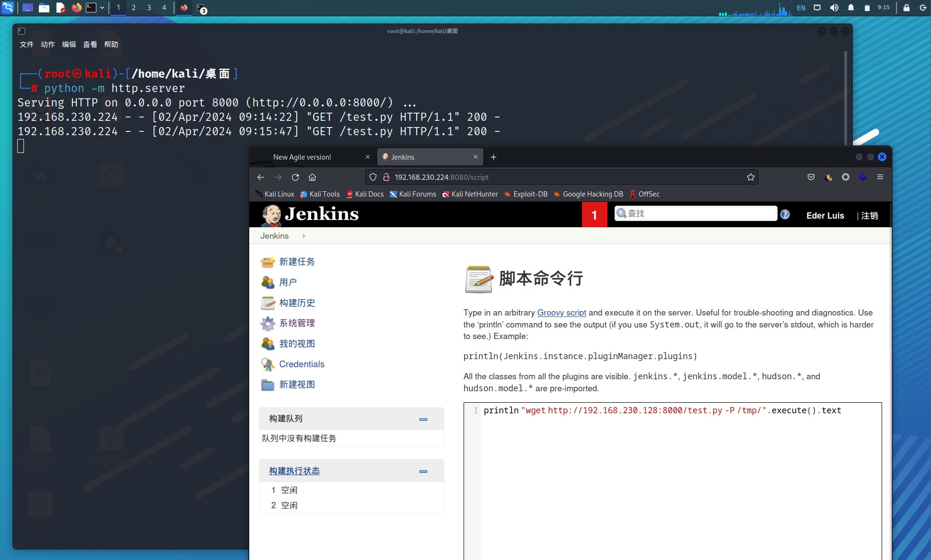Go back in the browser
This screenshot has width=931, height=560.
(260, 177)
